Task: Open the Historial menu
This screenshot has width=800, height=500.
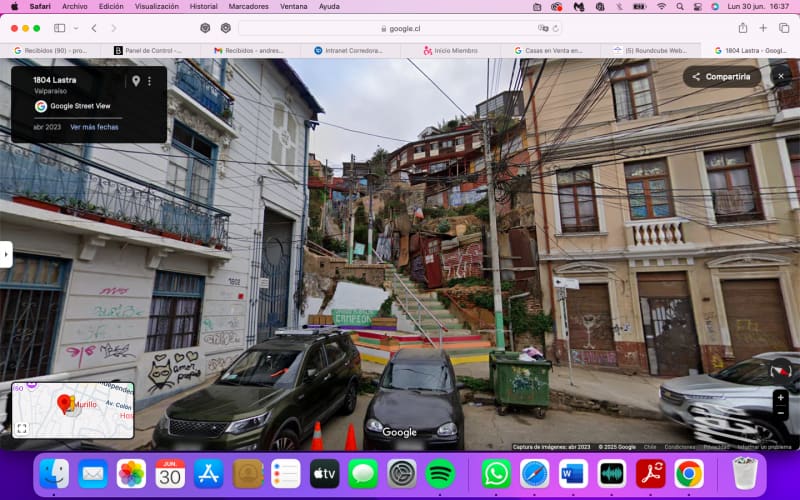Action: coord(204,7)
